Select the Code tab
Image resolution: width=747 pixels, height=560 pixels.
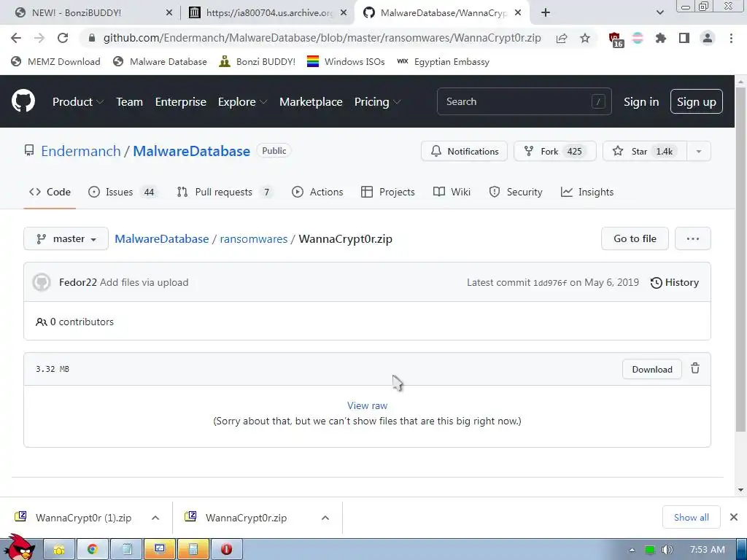coord(50,192)
